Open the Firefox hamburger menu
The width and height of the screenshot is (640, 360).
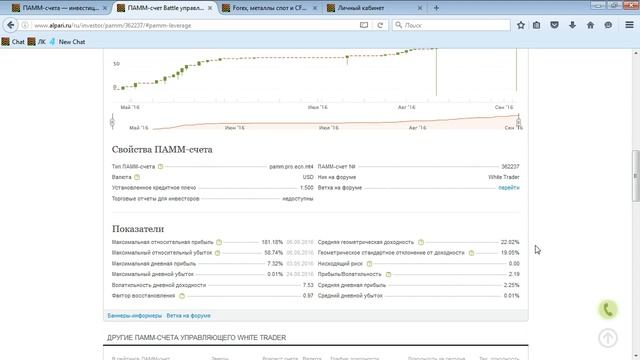(629, 25)
